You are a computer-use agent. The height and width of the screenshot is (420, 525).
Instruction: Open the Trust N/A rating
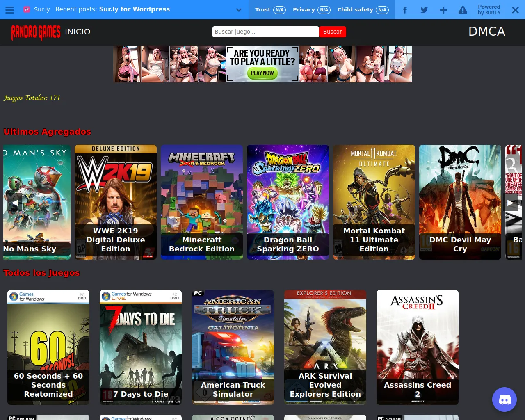[270, 9]
